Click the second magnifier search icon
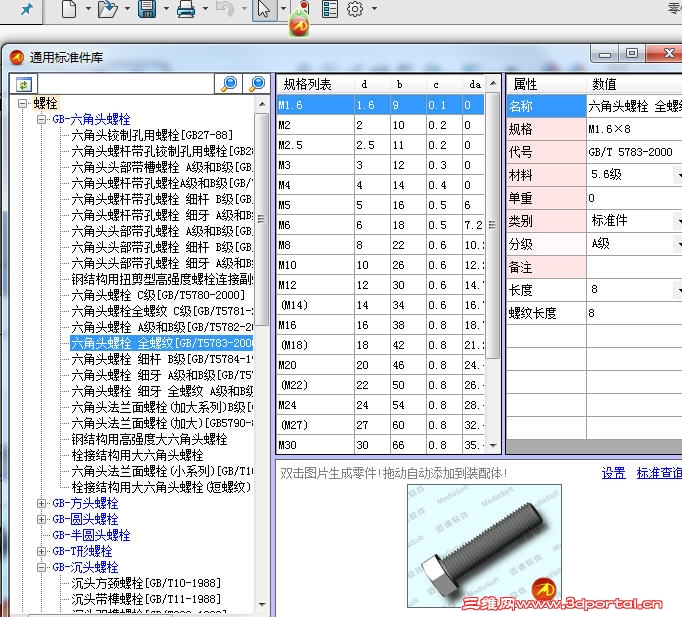The width and height of the screenshot is (682, 617). pos(257,83)
